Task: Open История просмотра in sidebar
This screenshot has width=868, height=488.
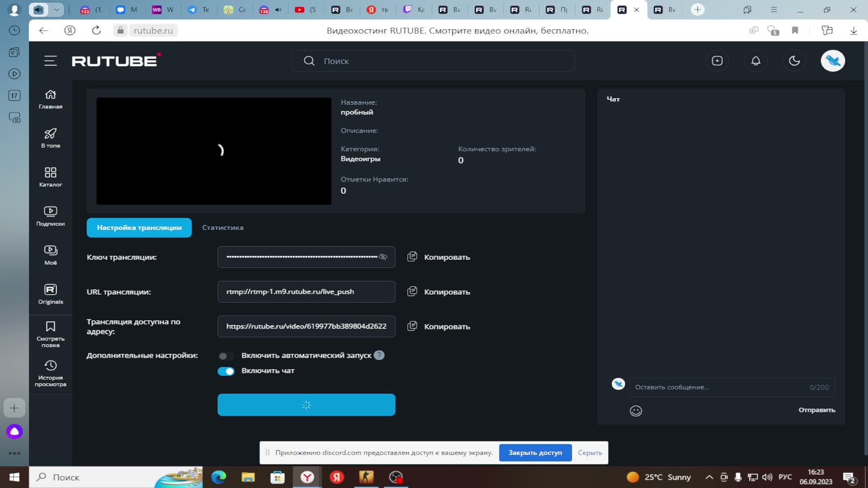Action: point(50,373)
